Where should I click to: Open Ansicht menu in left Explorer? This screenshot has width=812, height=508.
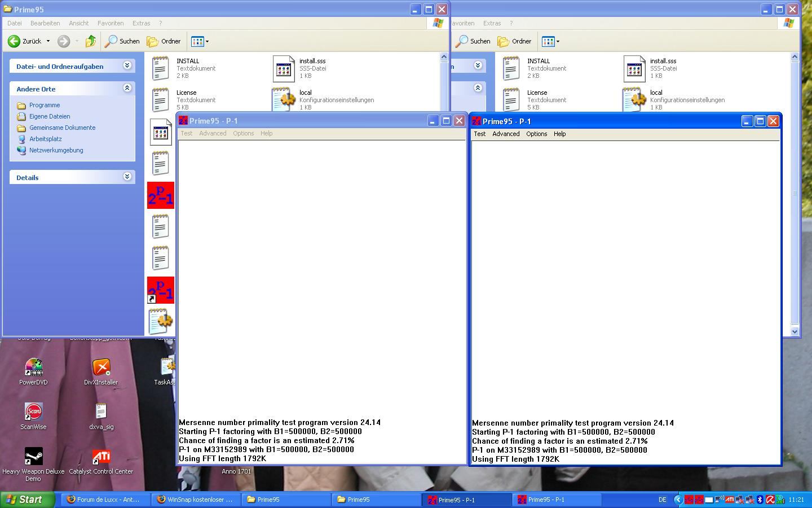(x=79, y=23)
